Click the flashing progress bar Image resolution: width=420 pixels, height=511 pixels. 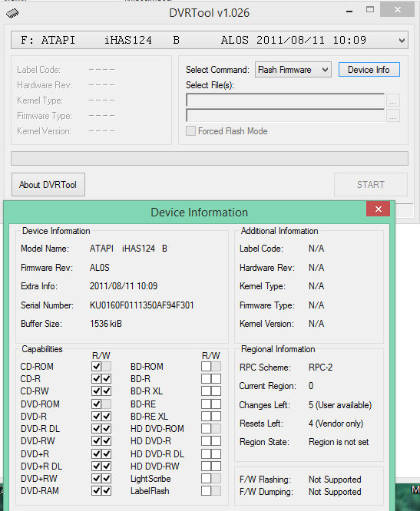click(x=210, y=158)
